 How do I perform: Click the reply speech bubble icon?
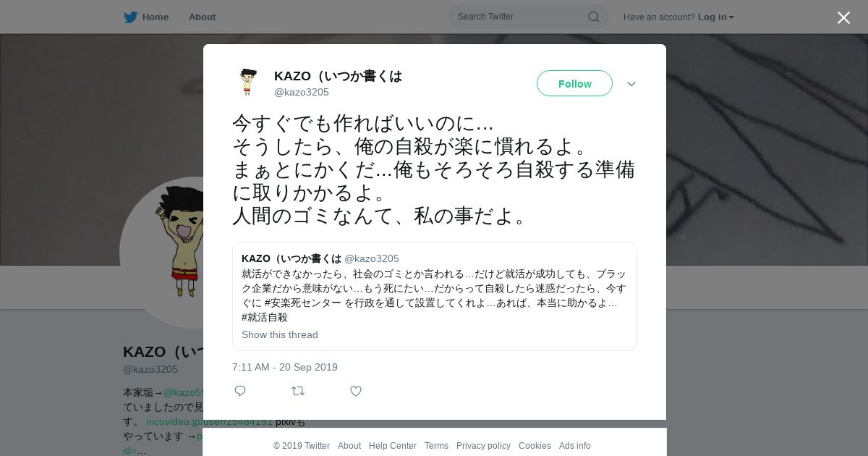point(240,391)
